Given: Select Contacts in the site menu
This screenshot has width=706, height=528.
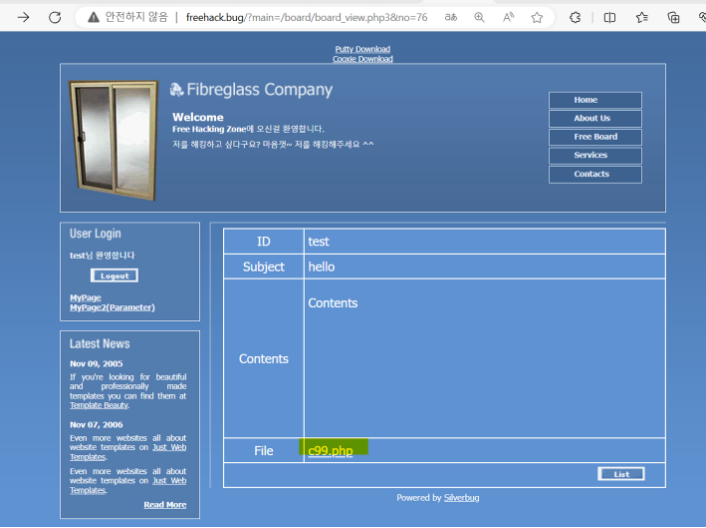Looking at the screenshot, I should point(595,174).
